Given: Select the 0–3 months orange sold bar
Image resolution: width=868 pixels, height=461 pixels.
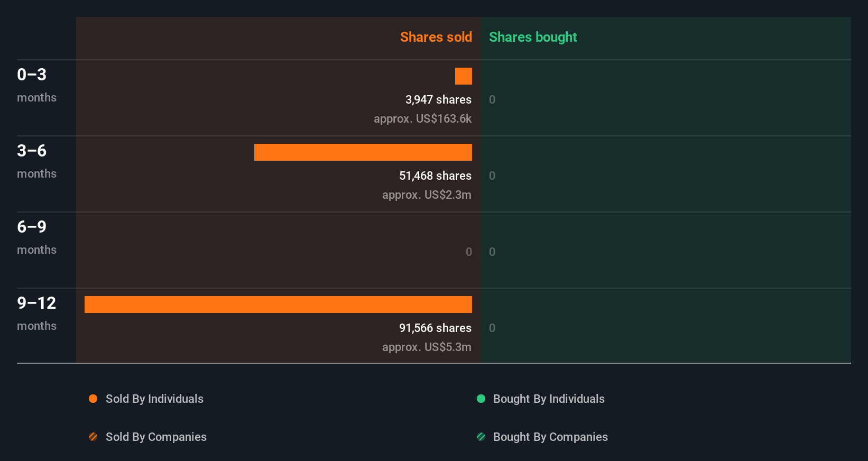Looking at the screenshot, I should point(464,76).
